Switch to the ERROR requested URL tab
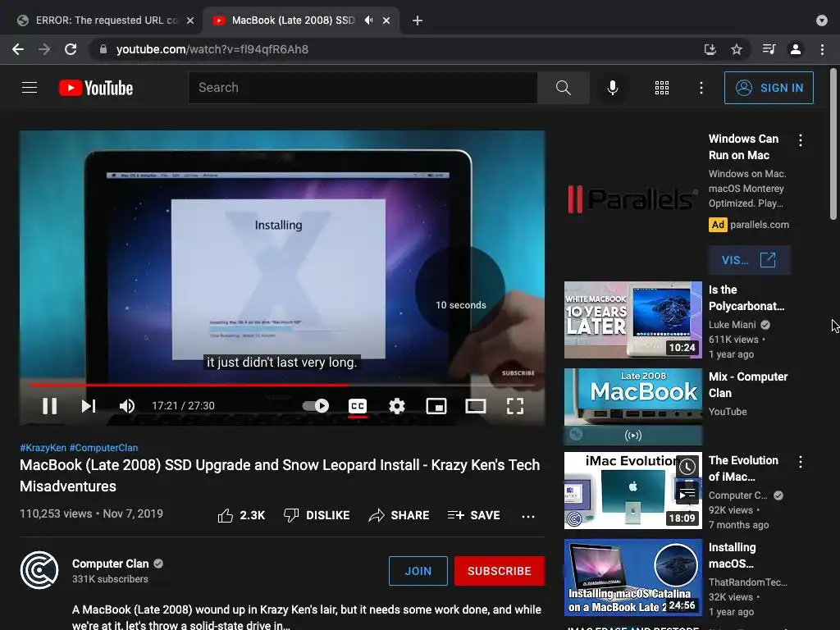 [x=105, y=21]
